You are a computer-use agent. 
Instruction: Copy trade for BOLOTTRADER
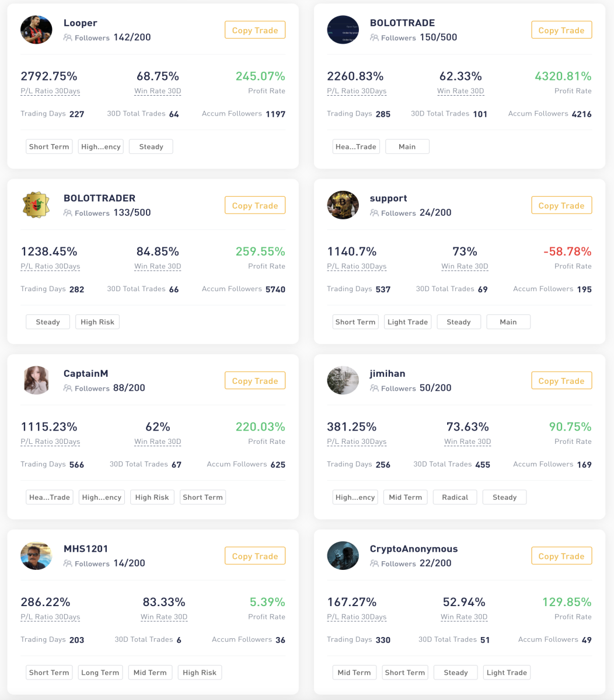point(255,205)
